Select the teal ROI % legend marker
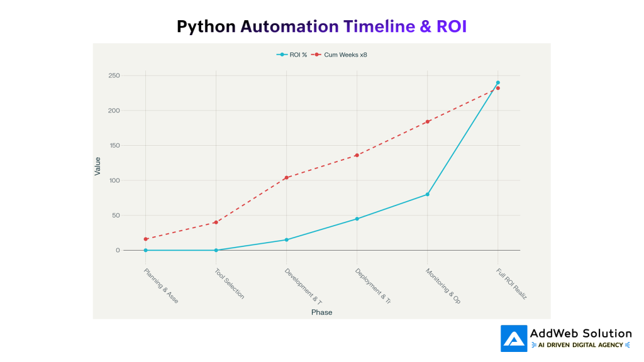The width and height of the screenshot is (644, 362). point(282,55)
